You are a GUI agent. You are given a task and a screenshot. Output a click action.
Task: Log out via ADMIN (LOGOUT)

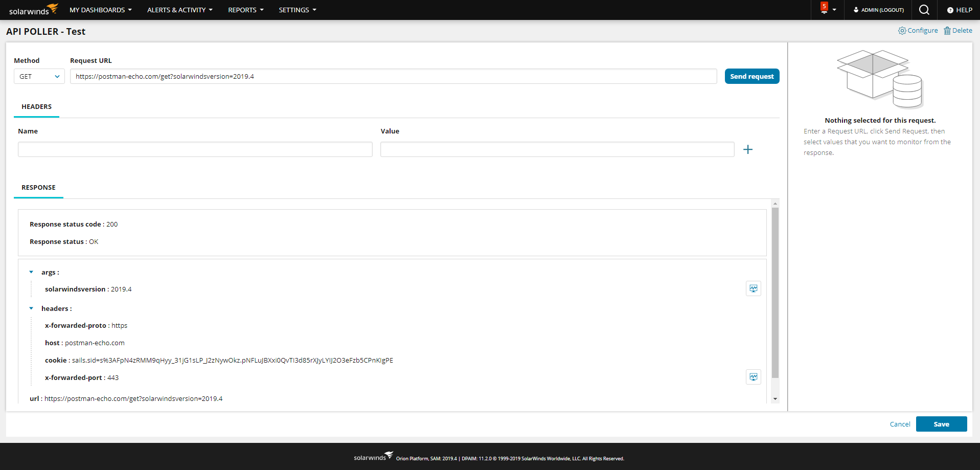[879, 10]
